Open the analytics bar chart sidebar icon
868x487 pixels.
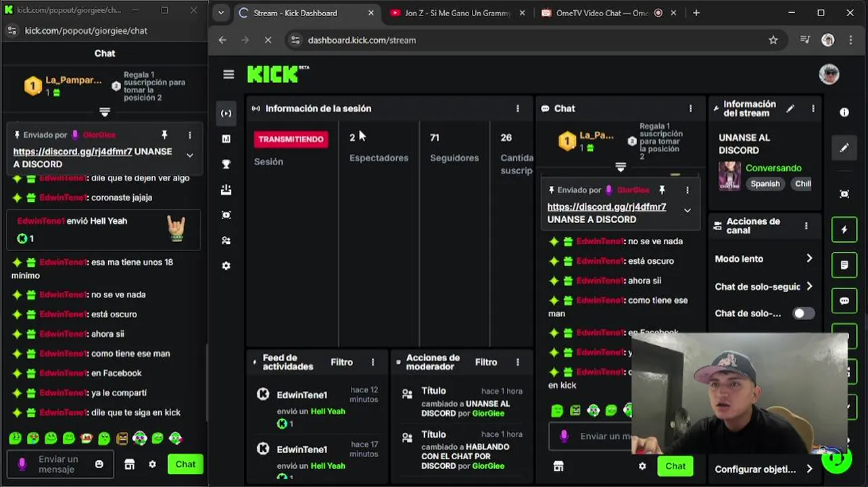click(x=226, y=139)
